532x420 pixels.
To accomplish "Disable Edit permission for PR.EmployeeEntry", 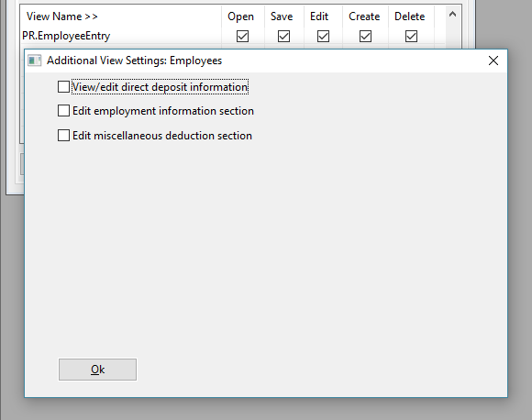I will [323, 37].
